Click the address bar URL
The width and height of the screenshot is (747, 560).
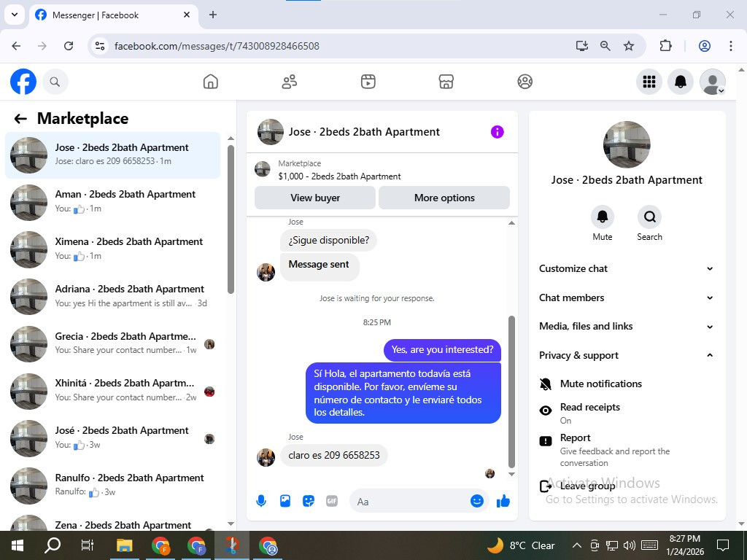217,46
